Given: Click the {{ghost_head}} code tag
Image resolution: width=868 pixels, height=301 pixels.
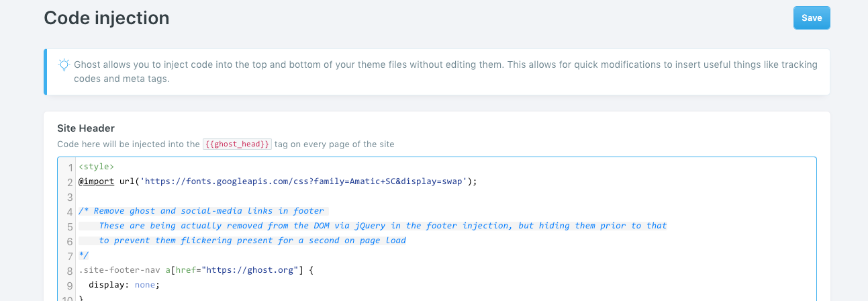Looking at the screenshot, I should point(237,144).
